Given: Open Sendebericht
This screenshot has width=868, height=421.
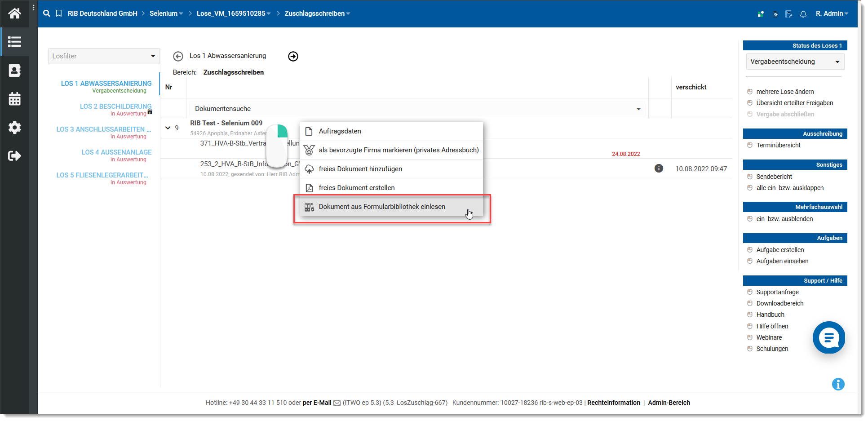Looking at the screenshot, I should click(774, 177).
